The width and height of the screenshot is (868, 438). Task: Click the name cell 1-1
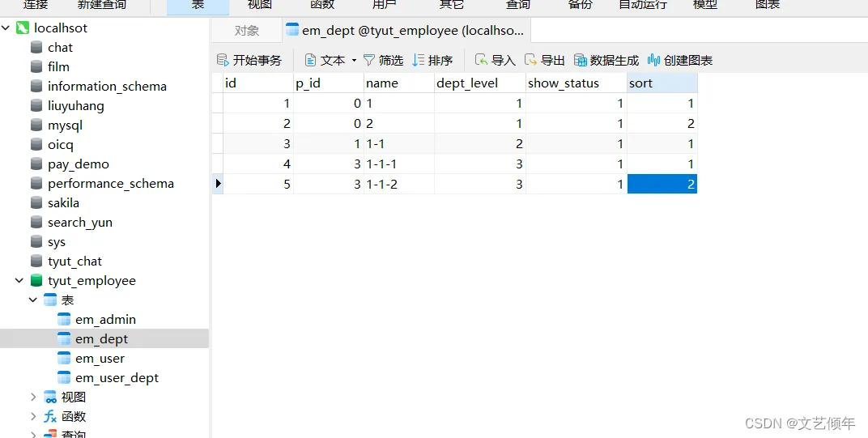coord(399,144)
